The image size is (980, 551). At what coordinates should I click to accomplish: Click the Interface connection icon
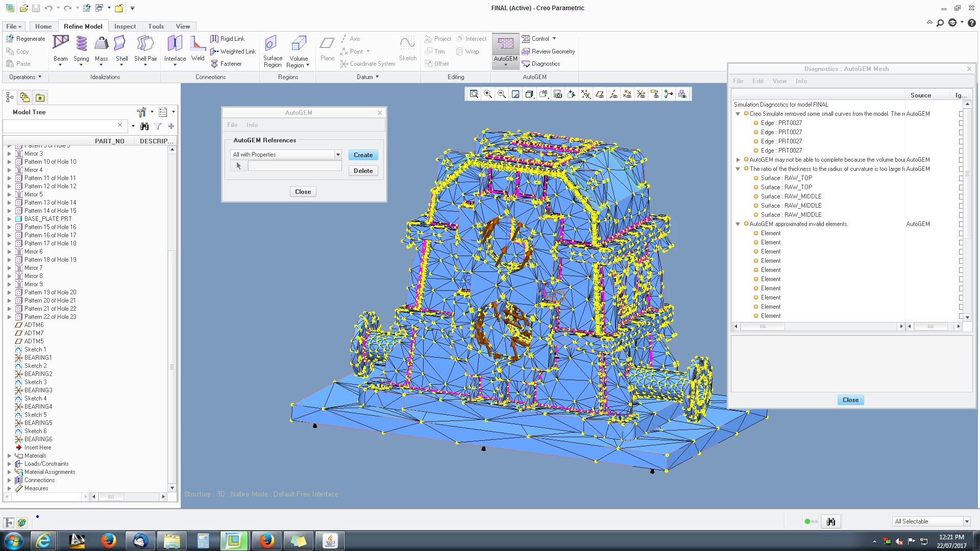(175, 44)
